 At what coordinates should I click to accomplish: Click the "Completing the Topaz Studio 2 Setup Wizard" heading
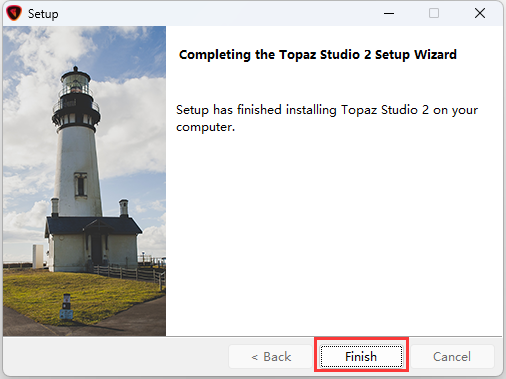318,55
